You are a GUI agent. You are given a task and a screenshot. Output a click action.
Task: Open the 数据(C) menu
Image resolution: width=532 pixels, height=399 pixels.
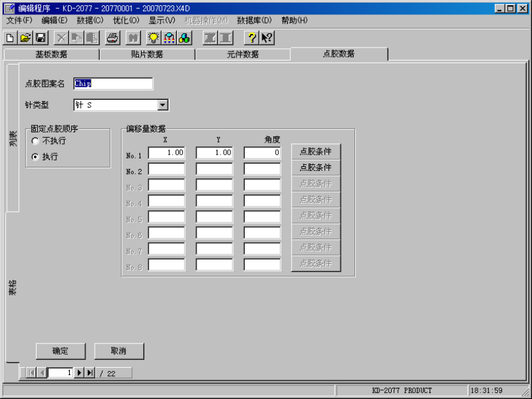pyautogui.click(x=90, y=20)
